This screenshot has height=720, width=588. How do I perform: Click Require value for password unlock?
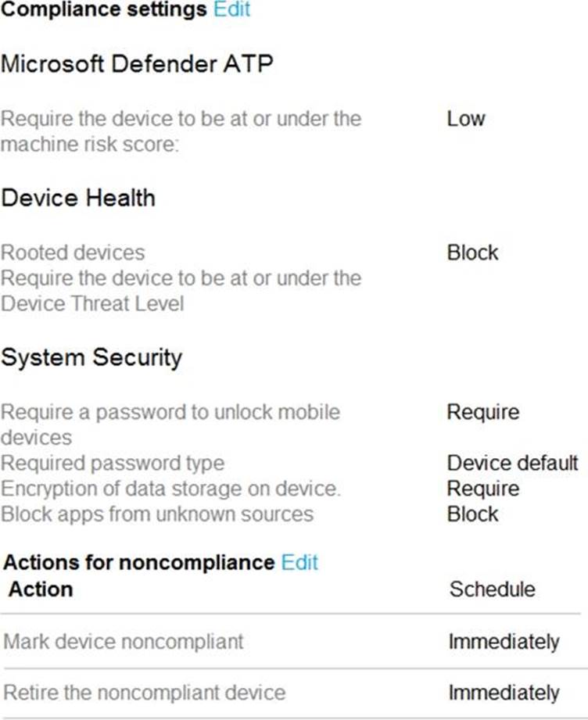(482, 412)
